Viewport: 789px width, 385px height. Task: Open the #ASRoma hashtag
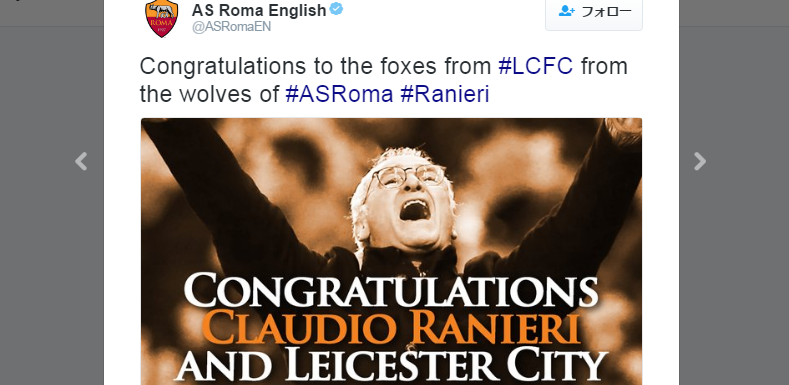click(339, 95)
